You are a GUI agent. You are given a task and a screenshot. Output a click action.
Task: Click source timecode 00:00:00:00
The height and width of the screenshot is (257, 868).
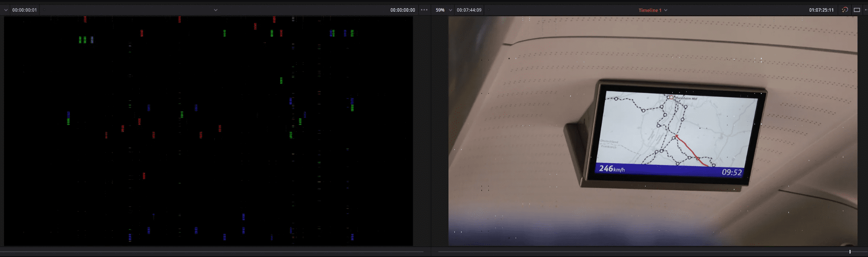pos(402,10)
